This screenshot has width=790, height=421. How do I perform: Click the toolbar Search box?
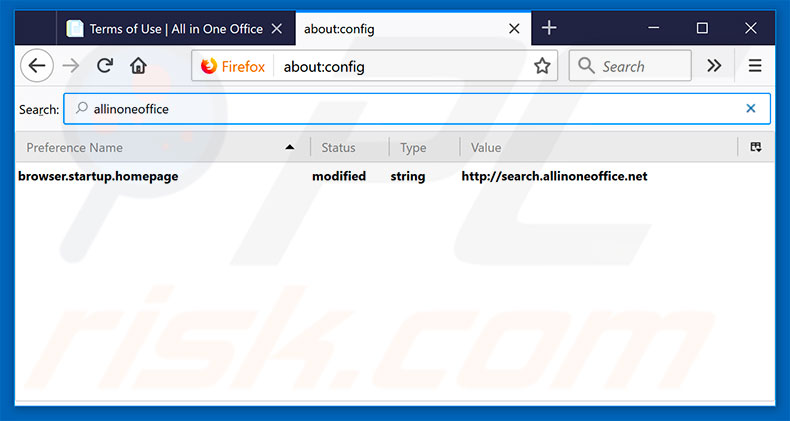pos(630,65)
